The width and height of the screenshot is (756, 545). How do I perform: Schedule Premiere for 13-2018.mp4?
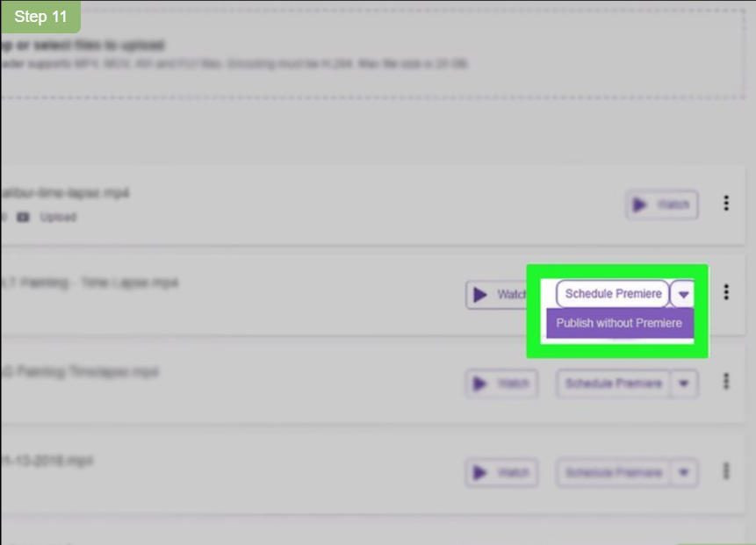613,472
